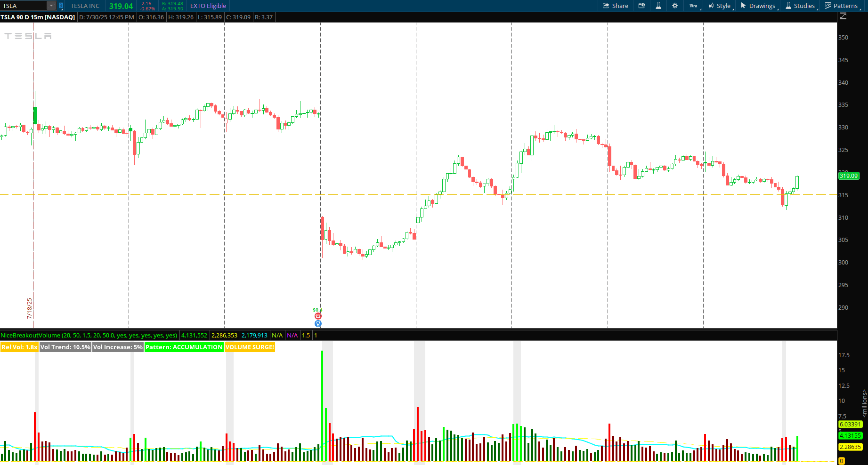
Task: Click the red earnings call marker on chart
Action: 318,316
